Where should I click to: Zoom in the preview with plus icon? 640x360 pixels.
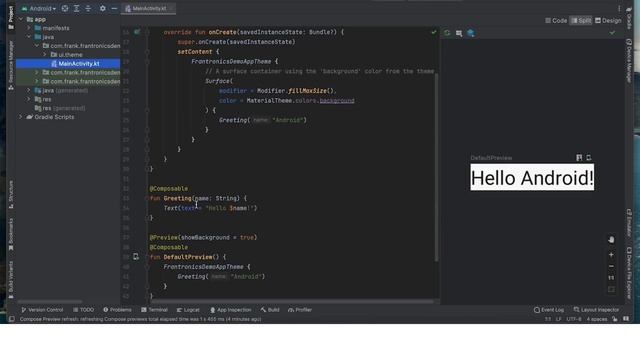[611, 255]
